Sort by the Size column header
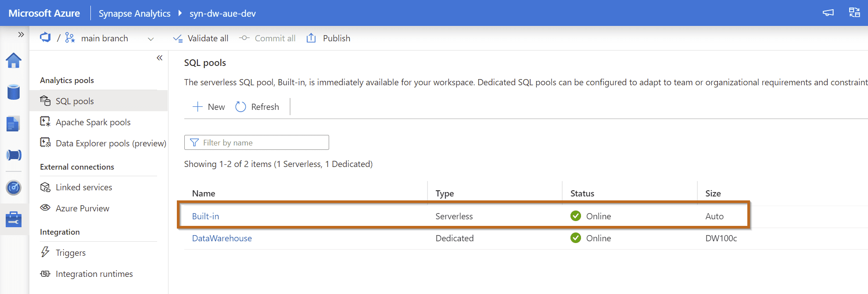Viewport: 868px width, 294px height. tap(713, 193)
